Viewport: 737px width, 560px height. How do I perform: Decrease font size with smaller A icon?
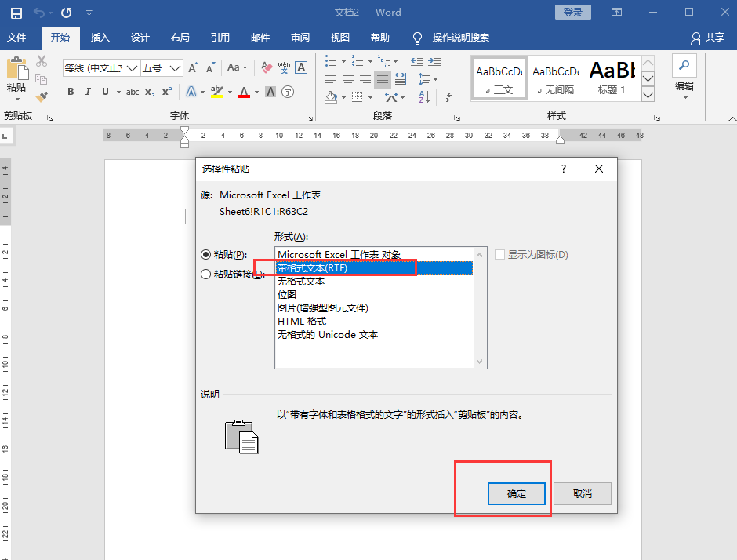(x=211, y=68)
